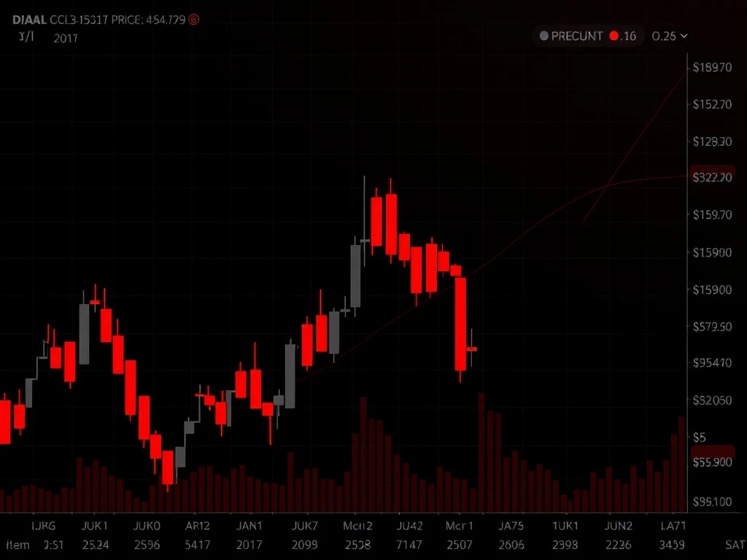Click the LA71 date axis label
747x560 pixels.
click(x=673, y=526)
